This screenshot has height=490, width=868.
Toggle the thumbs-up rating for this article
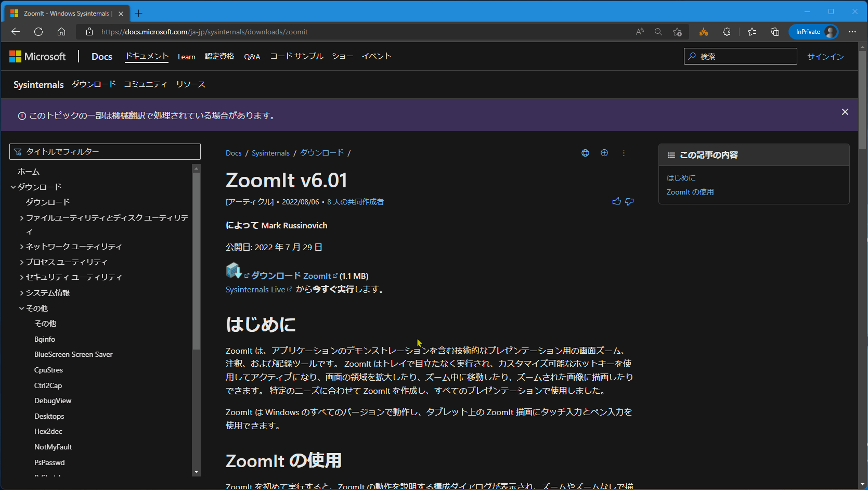(x=616, y=201)
